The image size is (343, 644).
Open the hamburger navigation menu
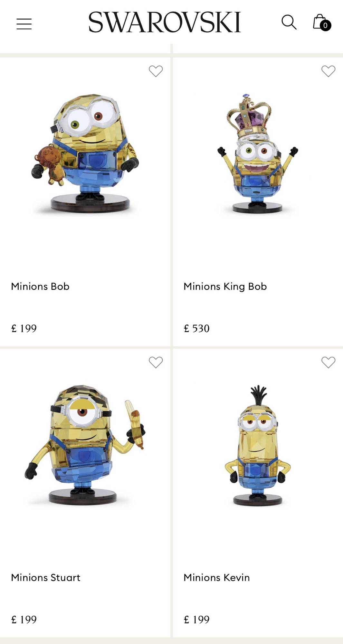click(24, 24)
